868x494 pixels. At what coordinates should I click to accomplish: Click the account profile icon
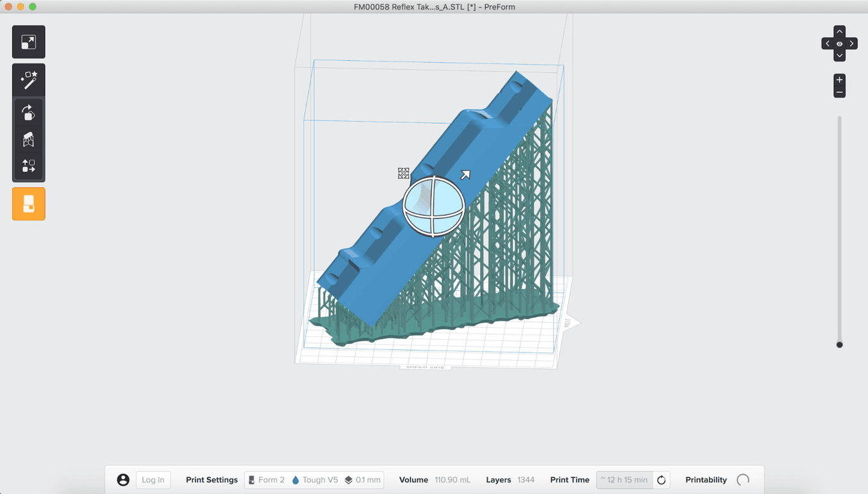click(123, 480)
